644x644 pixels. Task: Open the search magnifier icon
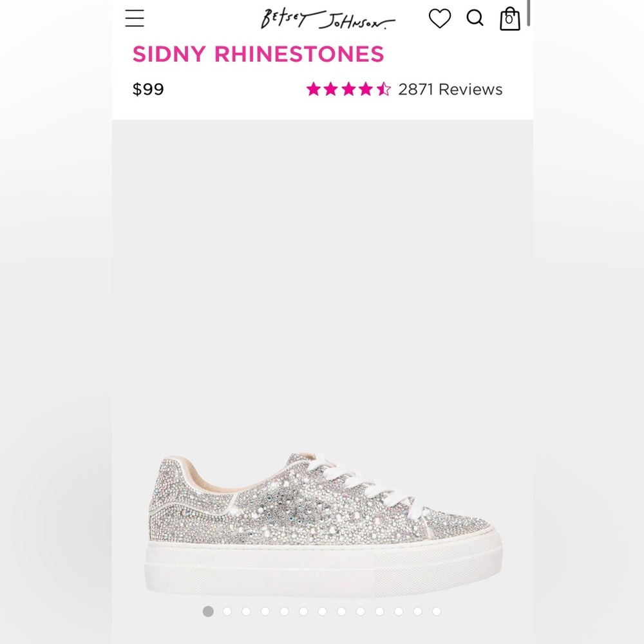475,18
